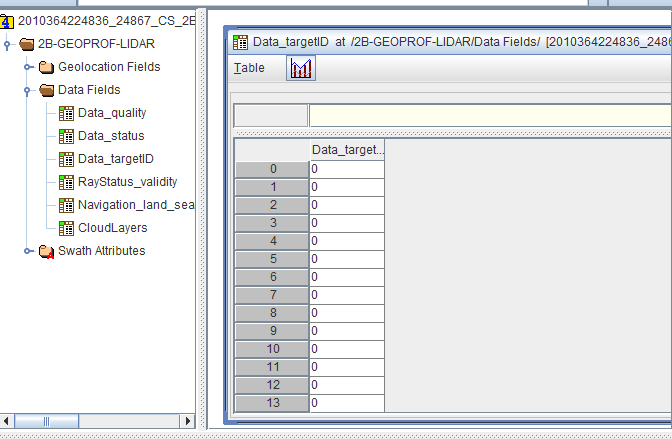This screenshot has height=439, width=672.
Task: Select row header 0 in table
Action: click(x=272, y=169)
